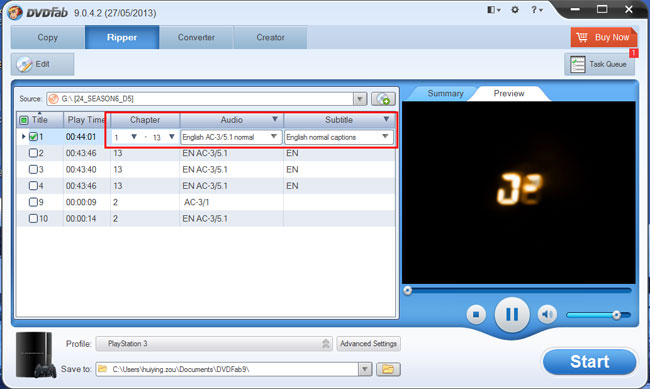Check title 3 checkbox

point(34,169)
